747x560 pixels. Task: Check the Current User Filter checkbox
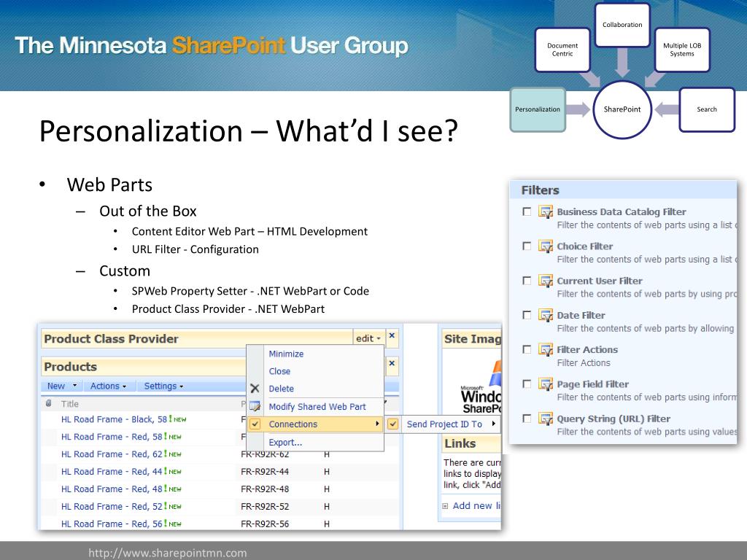527,281
